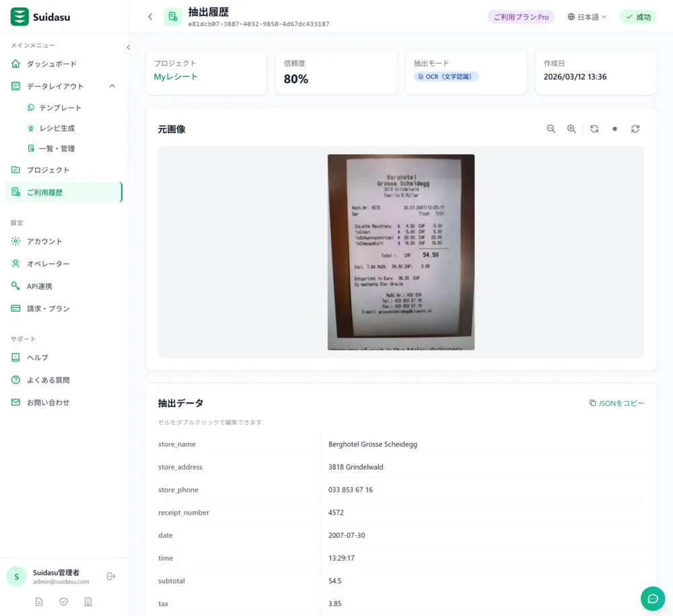This screenshot has height=616, width=673.
Task: Click the template icon beside テンプレート
Action: pyautogui.click(x=31, y=108)
